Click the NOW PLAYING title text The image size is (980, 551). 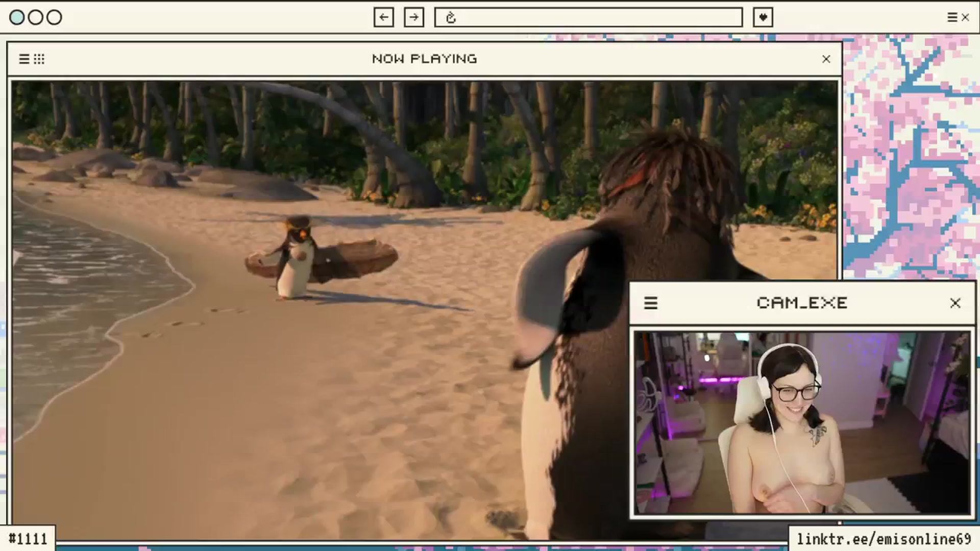tap(425, 59)
